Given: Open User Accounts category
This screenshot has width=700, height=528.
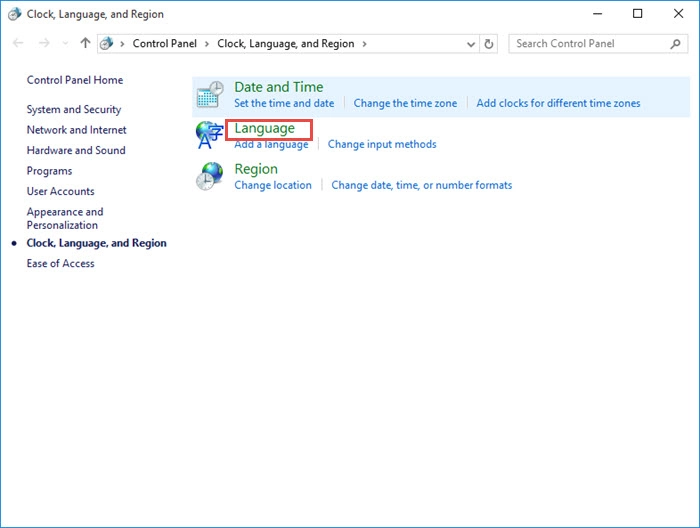Looking at the screenshot, I should 60,191.
